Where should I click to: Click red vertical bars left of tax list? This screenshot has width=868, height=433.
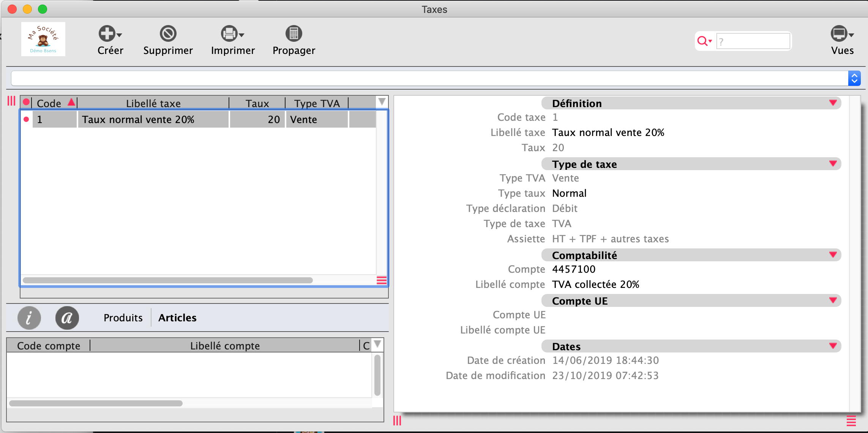click(11, 101)
